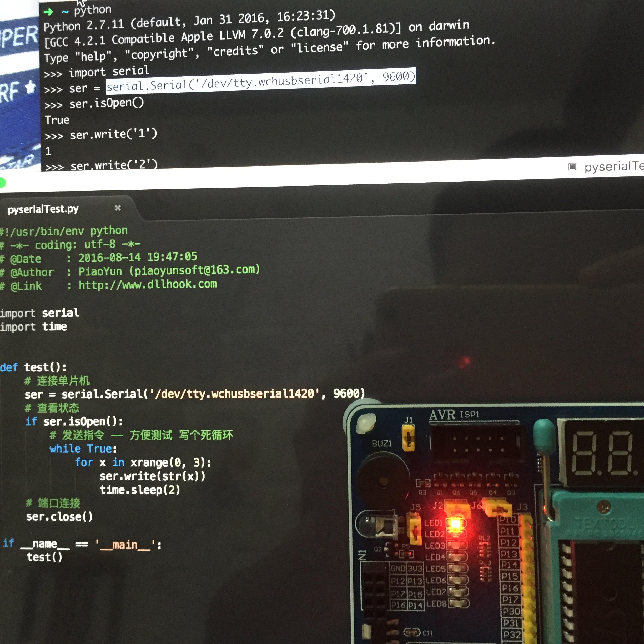
Task: Close the pyserialTest.py tab
Action: [x=118, y=208]
